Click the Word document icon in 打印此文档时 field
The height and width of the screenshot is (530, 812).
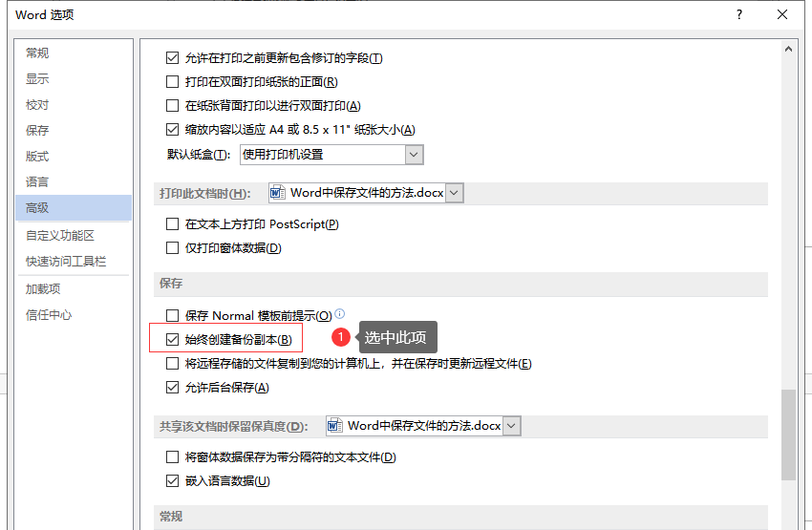(278, 193)
